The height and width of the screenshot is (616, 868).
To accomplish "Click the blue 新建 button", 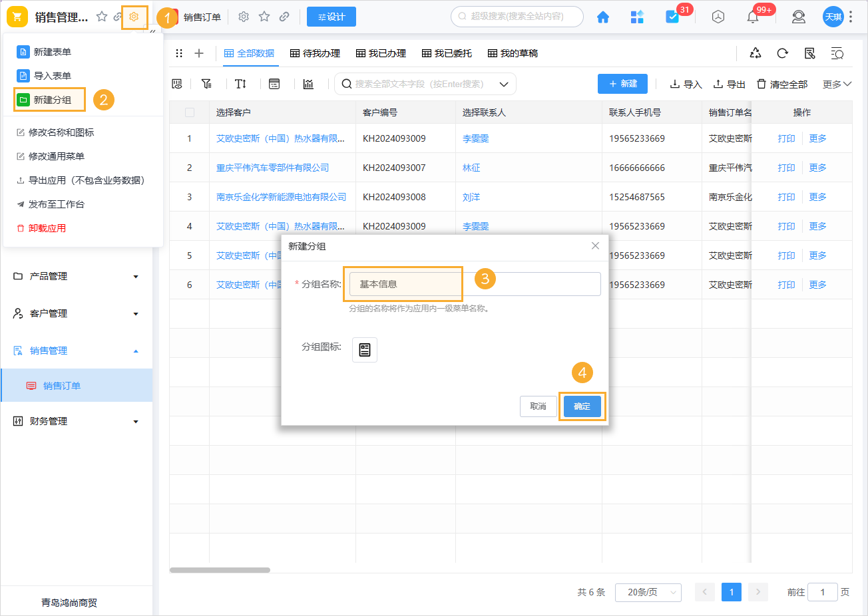I will (x=622, y=84).
